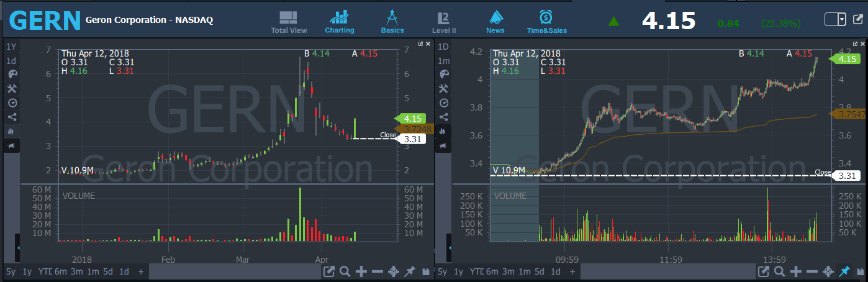
Task: Open the 1d interval selector in left chart
Action: (x=11, y=61)
